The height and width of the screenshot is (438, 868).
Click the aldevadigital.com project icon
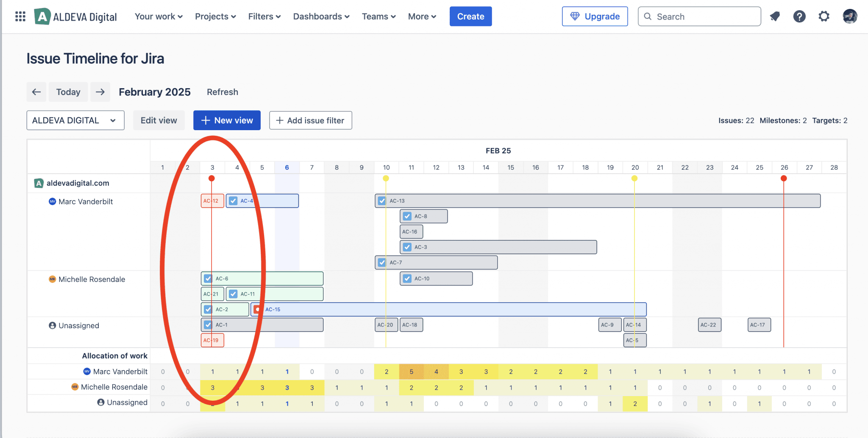(x=39, y=183)
